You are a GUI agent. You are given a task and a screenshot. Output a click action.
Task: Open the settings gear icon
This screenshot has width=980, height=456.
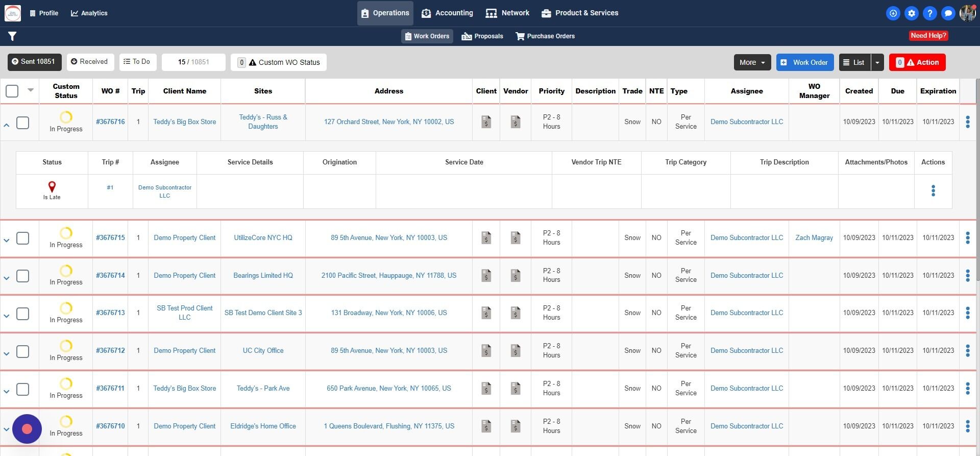click(x=911, y=13)
